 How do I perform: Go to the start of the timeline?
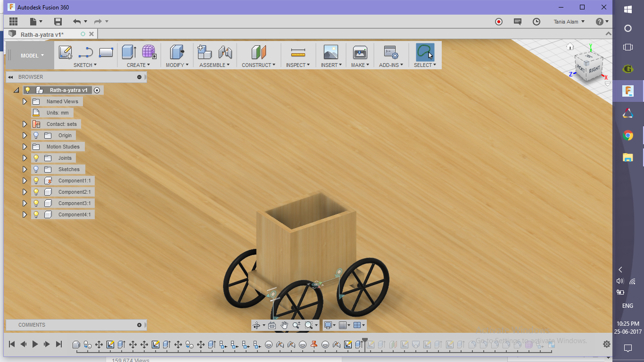click(x=12, y=345)
